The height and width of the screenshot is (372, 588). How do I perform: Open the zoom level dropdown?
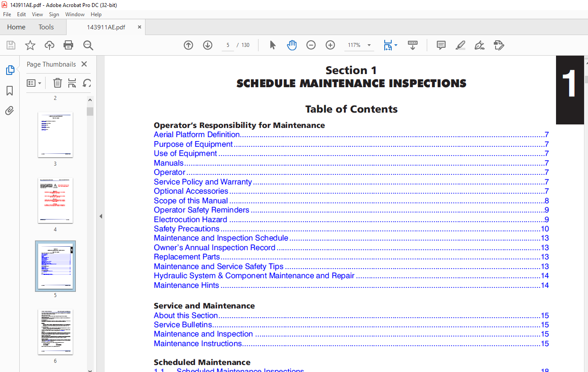369,45
